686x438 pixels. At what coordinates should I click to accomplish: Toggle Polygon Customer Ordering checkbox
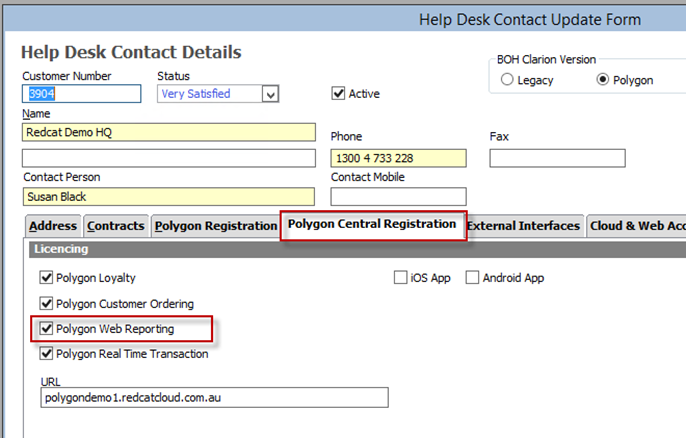(x=46, y=303)
